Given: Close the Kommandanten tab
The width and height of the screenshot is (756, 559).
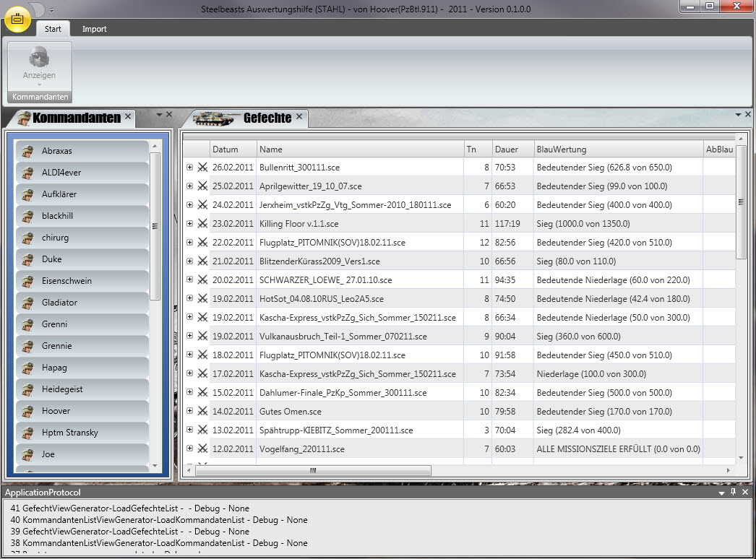Looking at the screenshot, I should point(128,116).
